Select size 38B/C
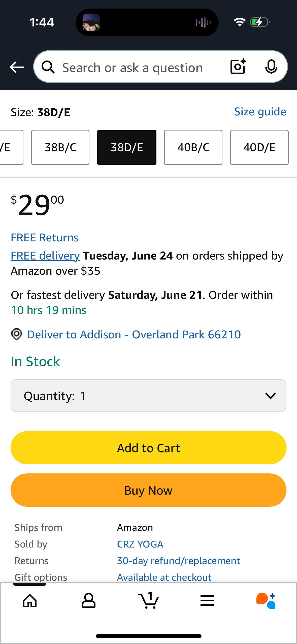 [x=60, y=147]
